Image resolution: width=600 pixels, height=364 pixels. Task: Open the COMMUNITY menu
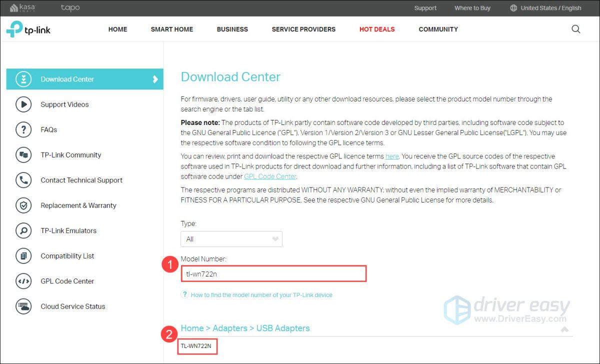438,29
